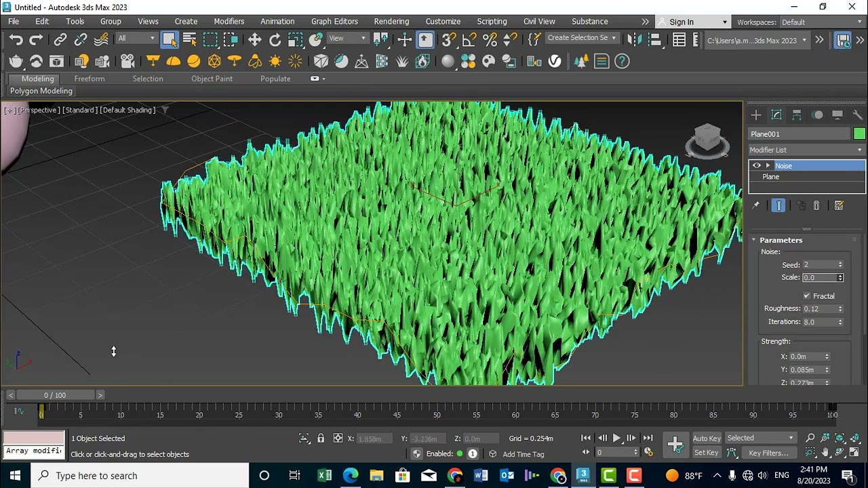Click the Mirror tool icon
868x488 pixels.
pos(635,40)
